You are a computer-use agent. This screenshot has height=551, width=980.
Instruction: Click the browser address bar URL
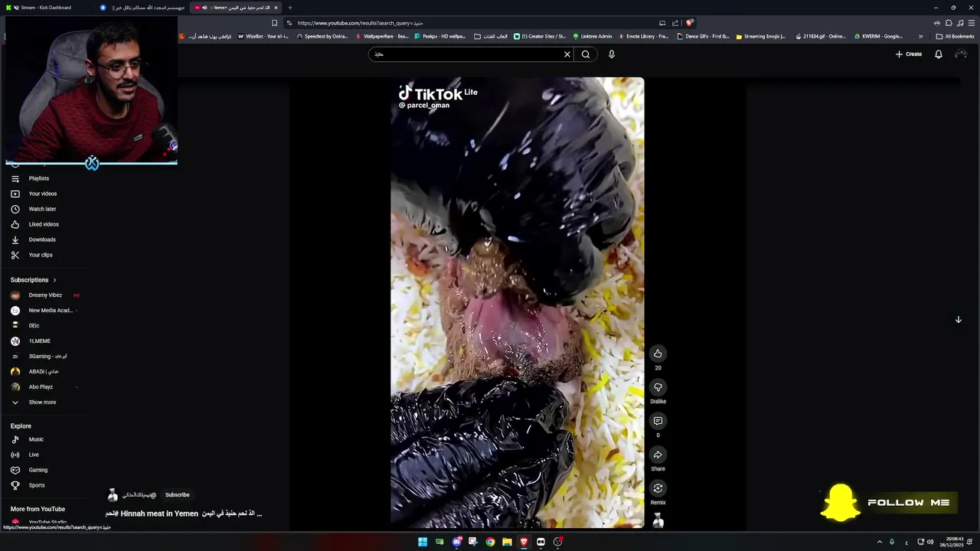(x=360, y=23)
